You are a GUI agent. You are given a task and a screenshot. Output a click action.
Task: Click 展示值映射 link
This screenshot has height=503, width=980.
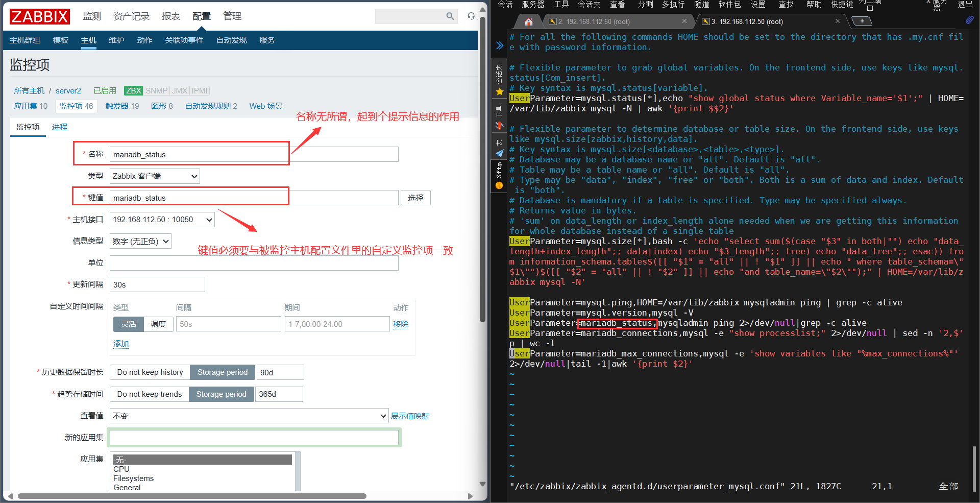(410, 416)
